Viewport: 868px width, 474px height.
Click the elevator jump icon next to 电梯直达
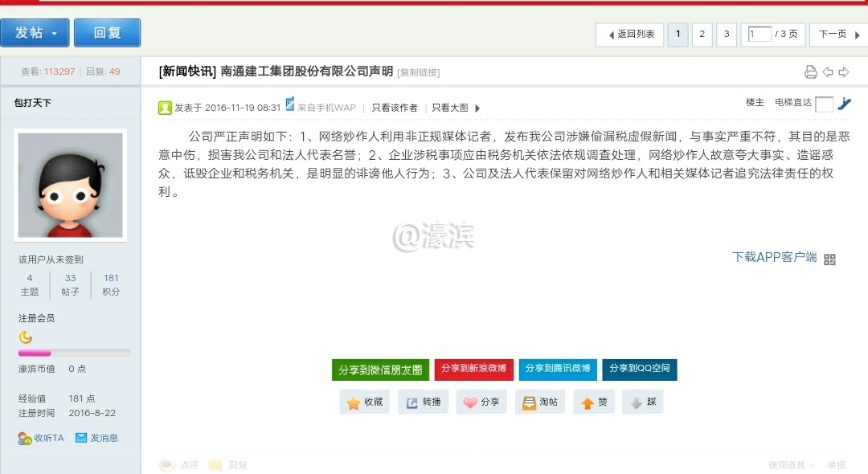pyautogui.click(x=844, y=104)
